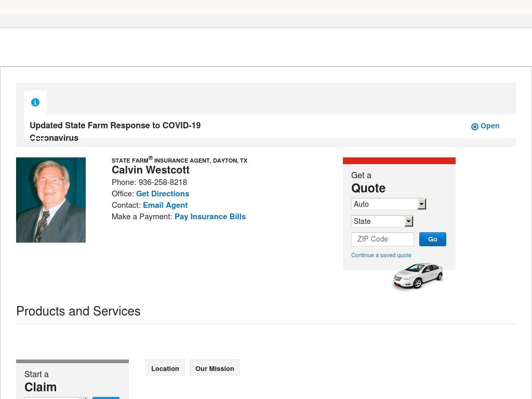Click the Products and Services heading
Screen dimensions: 532x399
(x=78, y=311)
